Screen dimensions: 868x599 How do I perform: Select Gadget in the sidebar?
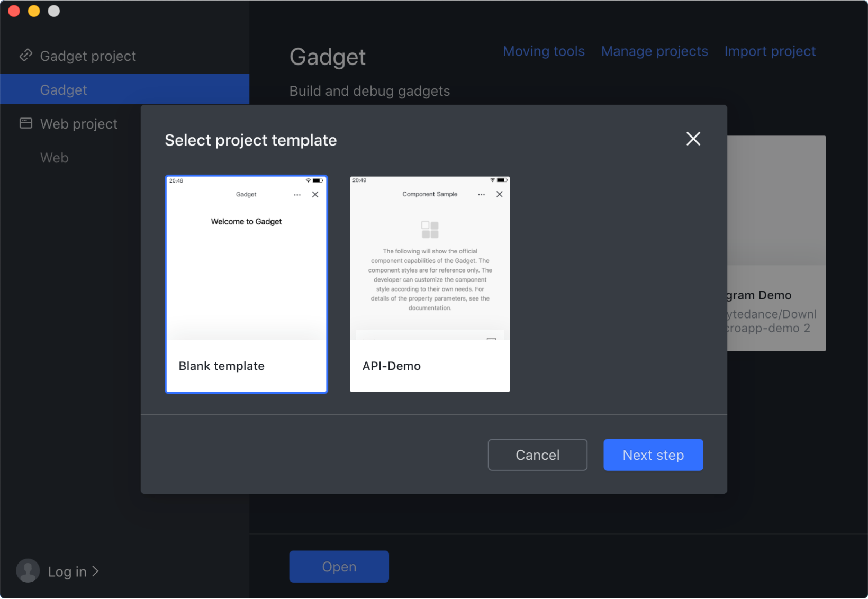click(64, 89)
